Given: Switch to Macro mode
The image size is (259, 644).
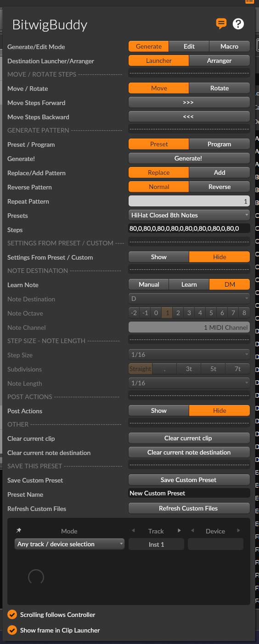Looking at the screenshot, I should point(230,46).
